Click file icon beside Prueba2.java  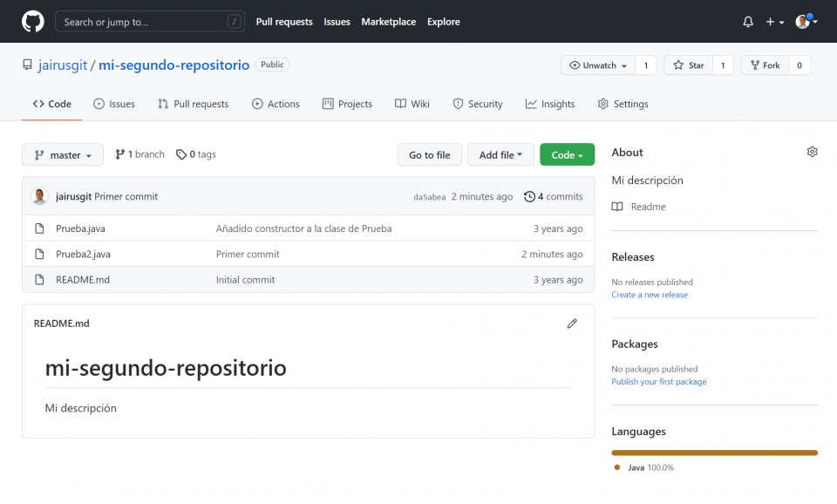[39, 254]
